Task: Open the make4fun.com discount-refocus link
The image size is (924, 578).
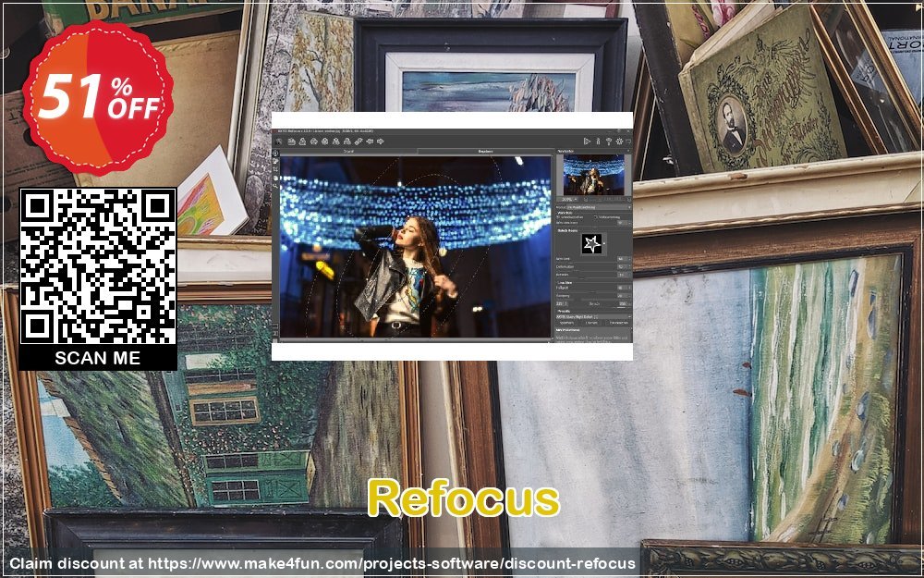Action: pos(391,563)
